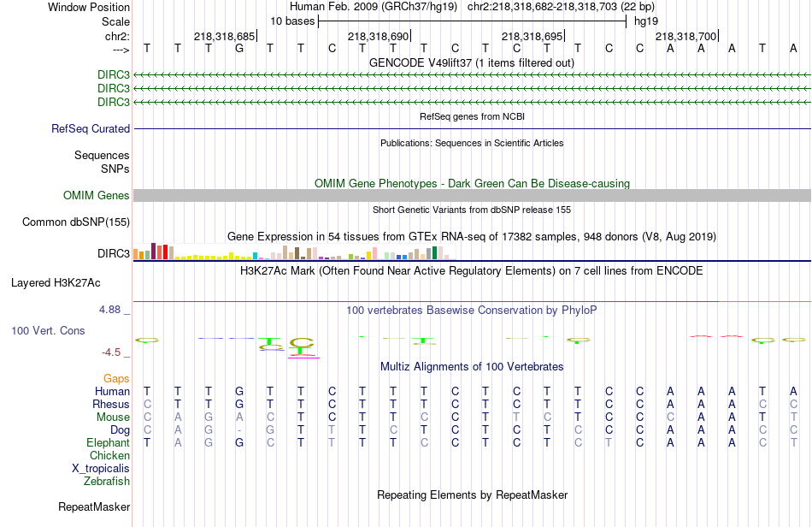Image resolution: width=812 pixels, height=527 pixels.
Task: Click the hg19 label beside the scale bar
Action: point(646,21)
